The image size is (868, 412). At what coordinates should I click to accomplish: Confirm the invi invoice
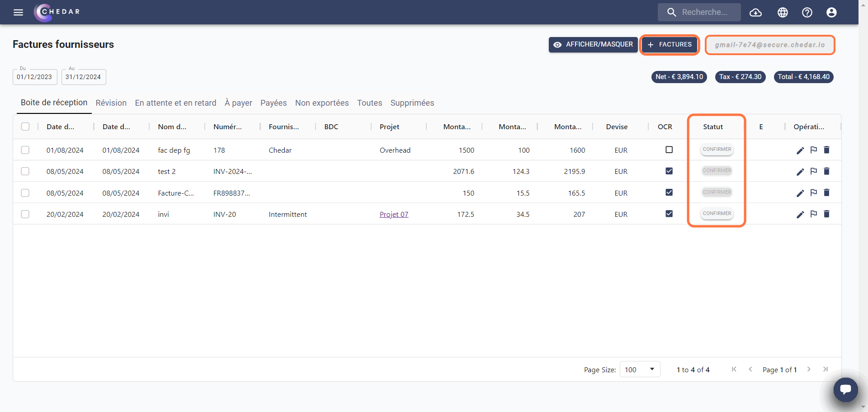click(717, 214)
